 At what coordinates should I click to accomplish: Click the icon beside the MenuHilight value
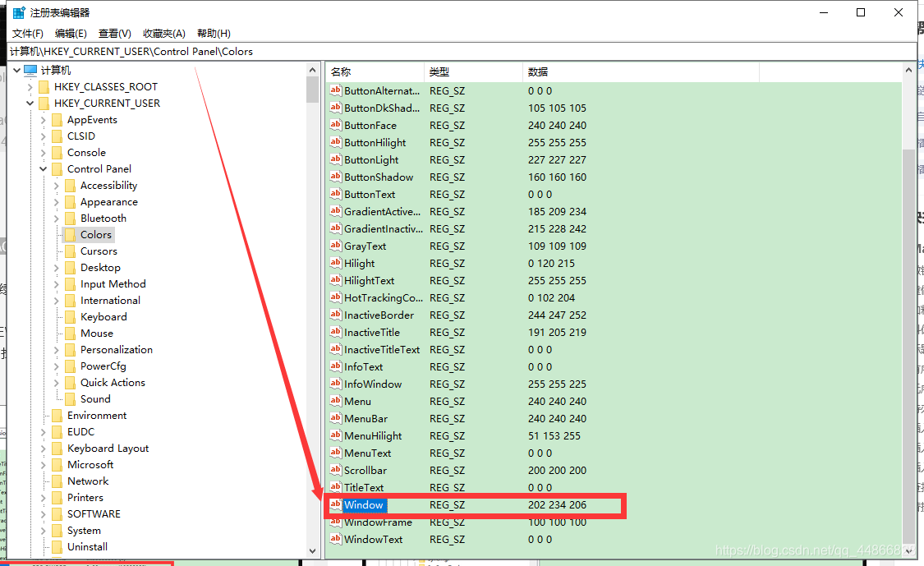click(x=335, y=436)
